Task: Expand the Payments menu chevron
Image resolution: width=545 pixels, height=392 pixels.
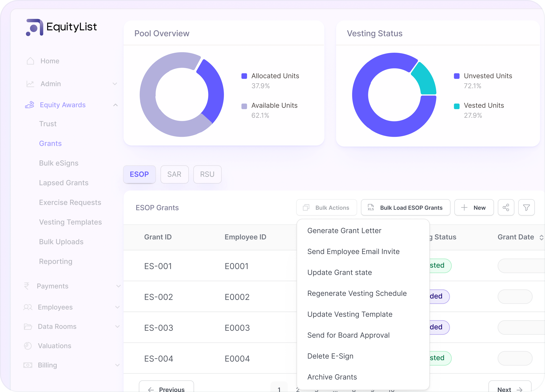Action: [x=118, y=286]
